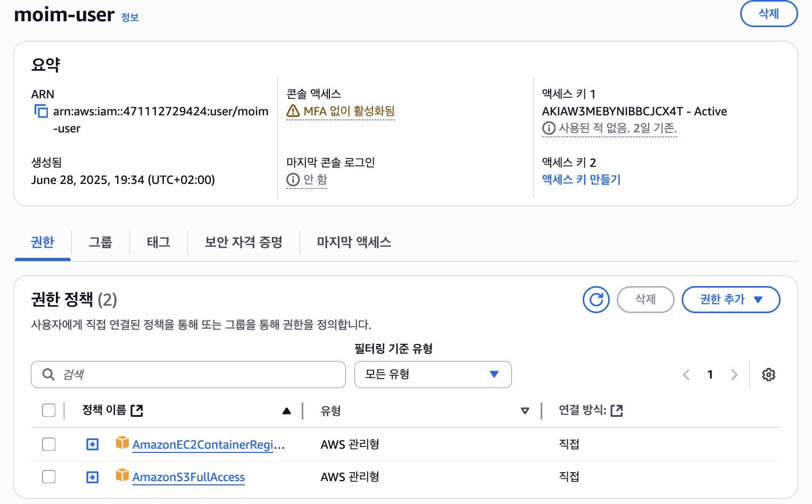812x504 pixels.
Task: Open the AmazonS3FullAccess policy link
Action: click(x=188, y=477)
